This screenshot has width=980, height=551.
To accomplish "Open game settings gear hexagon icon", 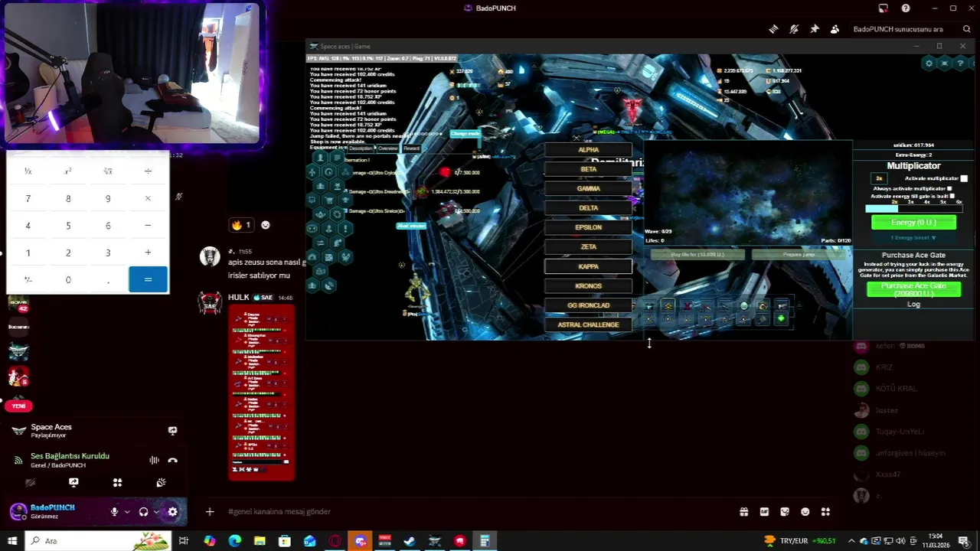I will pos(929,64).
